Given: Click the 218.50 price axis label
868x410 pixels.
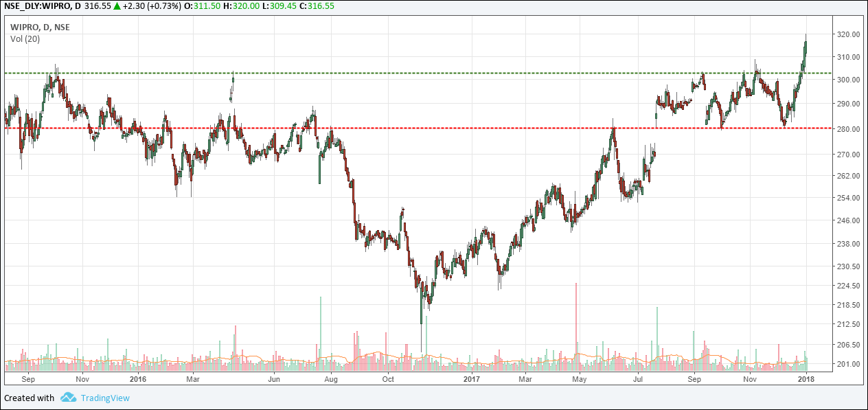Looking at the screenshot, I should [x=850, y=305].
